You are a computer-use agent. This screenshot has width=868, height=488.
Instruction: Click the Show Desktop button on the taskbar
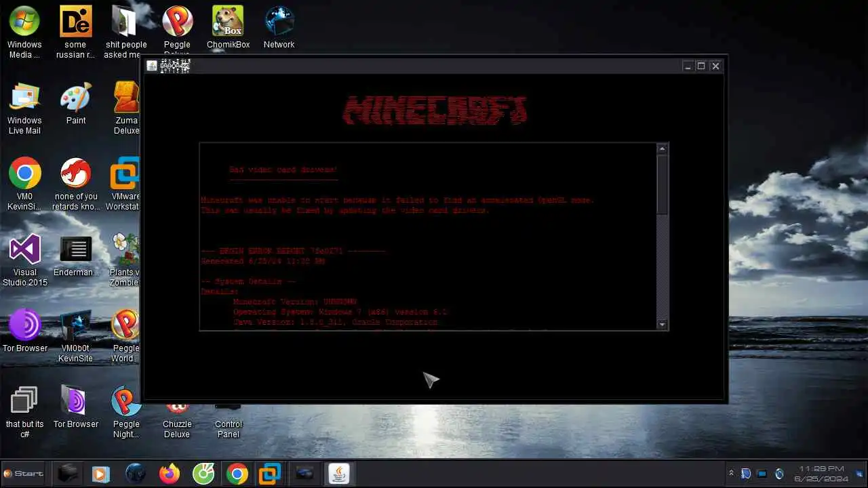860,474
